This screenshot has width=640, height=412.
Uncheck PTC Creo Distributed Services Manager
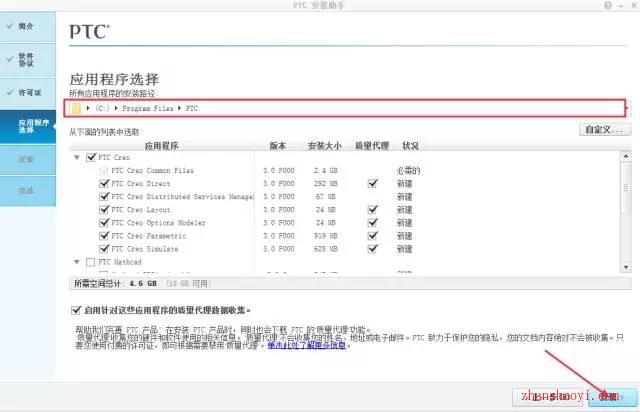pyautogui.click(x=104, y=196)
